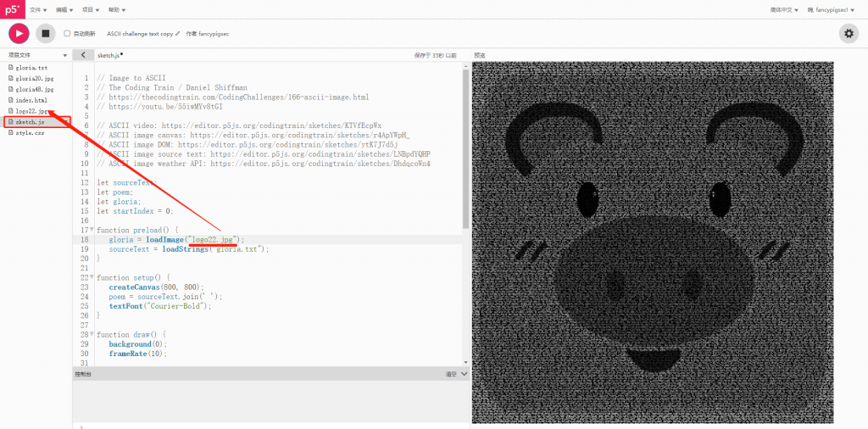The width and height of the screenshot is (868, 429).
Task: Select the sketch.js editor tab label
Action: [x=108, y=55]
